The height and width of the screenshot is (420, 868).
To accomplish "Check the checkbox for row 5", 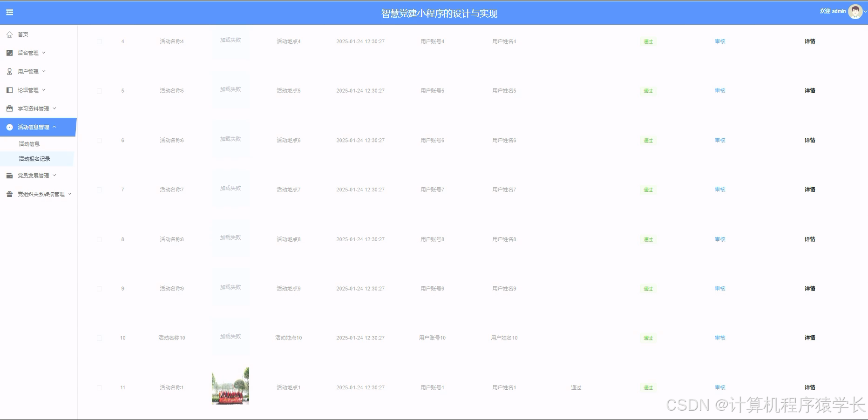I will click(x=99, y=91).
